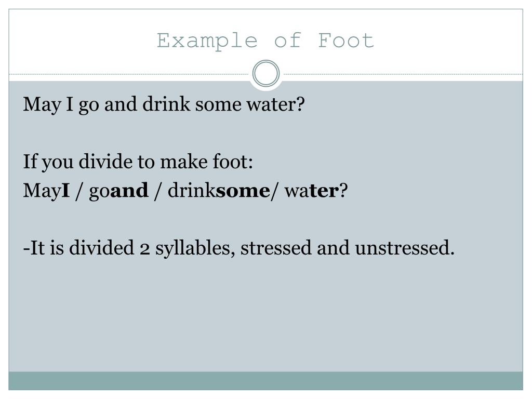The image size is (532, 399).
Task: Click the sentence 'May I go and drink some water?'
Action: click(x=164, y=104)
